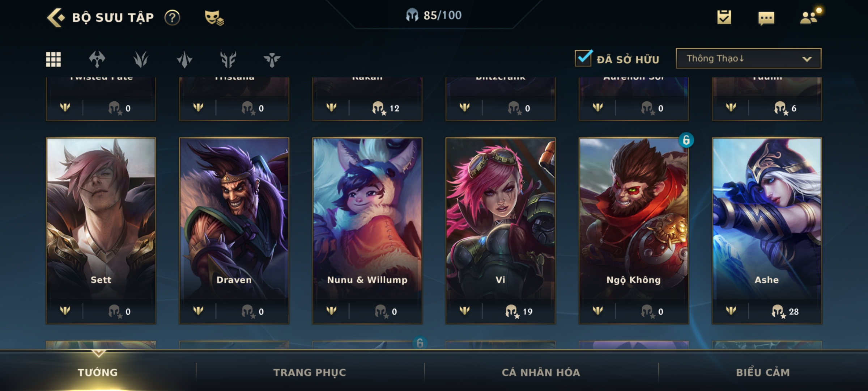The width and height of the screenshot is (868, 391).
Task: Go back using the Bộ Sưu Tập arrow
Action: pyautogui.click(x=56, y=17)
